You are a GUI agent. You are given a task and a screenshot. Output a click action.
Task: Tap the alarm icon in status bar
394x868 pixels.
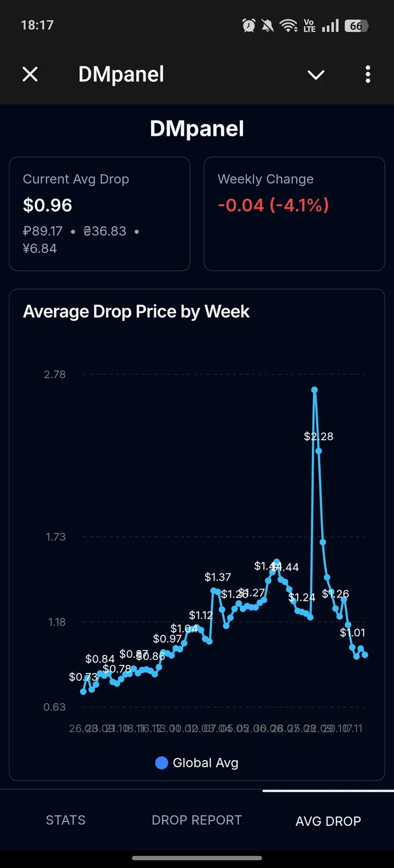coord(249,25)
